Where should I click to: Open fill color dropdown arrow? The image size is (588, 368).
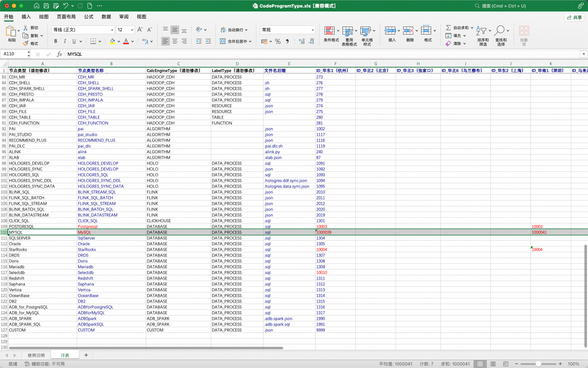(118, 41)
